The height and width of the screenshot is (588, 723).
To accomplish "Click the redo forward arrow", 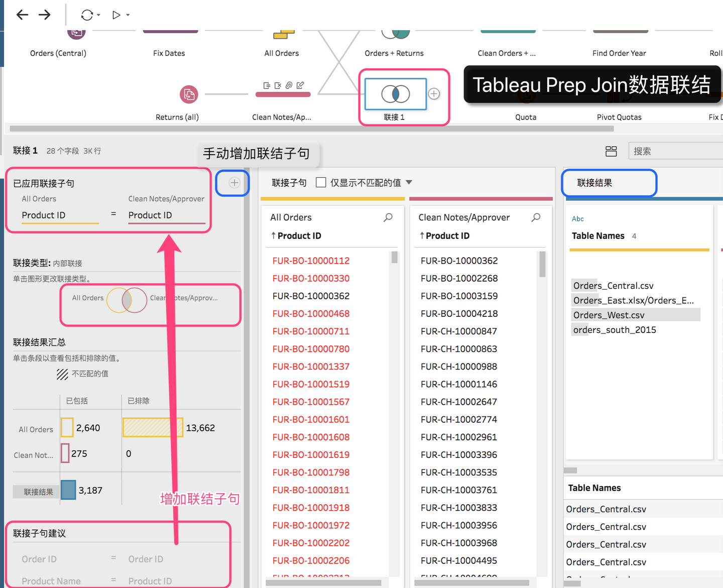I will pyautogui.click(x=44, y=15).
